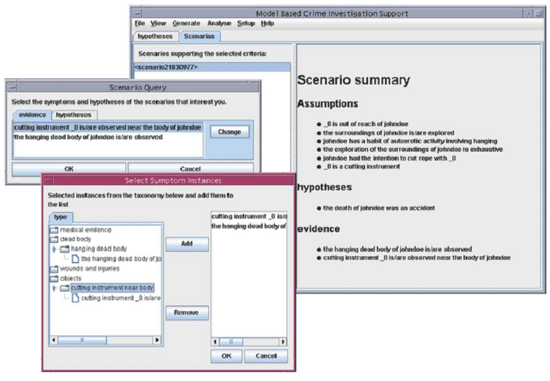
Task: Select hanging dead body row in Scenario Query
Action: pos(108,137)
